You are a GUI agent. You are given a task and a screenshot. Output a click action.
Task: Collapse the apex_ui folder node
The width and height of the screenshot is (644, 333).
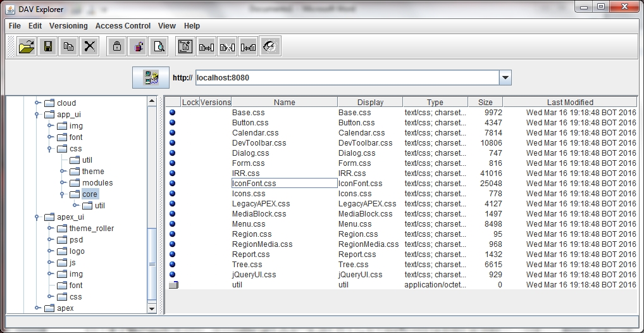click(37, 217)
